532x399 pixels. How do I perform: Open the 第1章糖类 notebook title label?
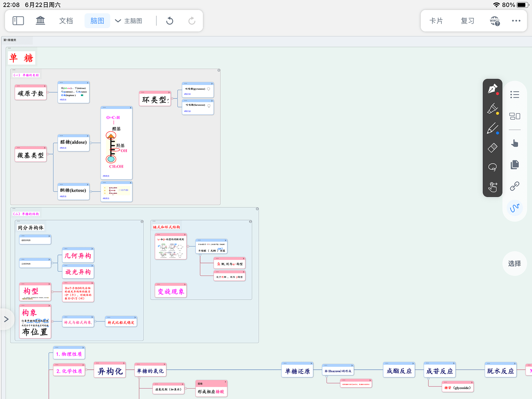coord(10,40)
